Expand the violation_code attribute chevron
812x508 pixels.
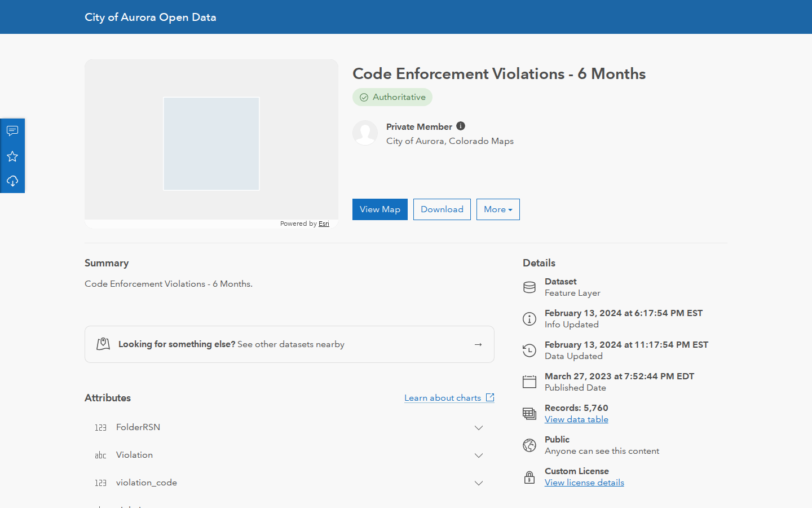pos(479,483)
